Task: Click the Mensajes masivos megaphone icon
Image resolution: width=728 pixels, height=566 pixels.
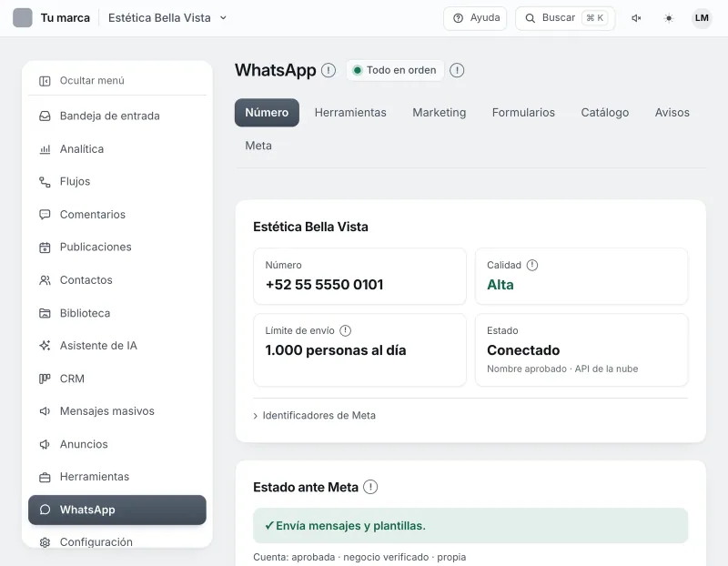Action: coord(45,411)
